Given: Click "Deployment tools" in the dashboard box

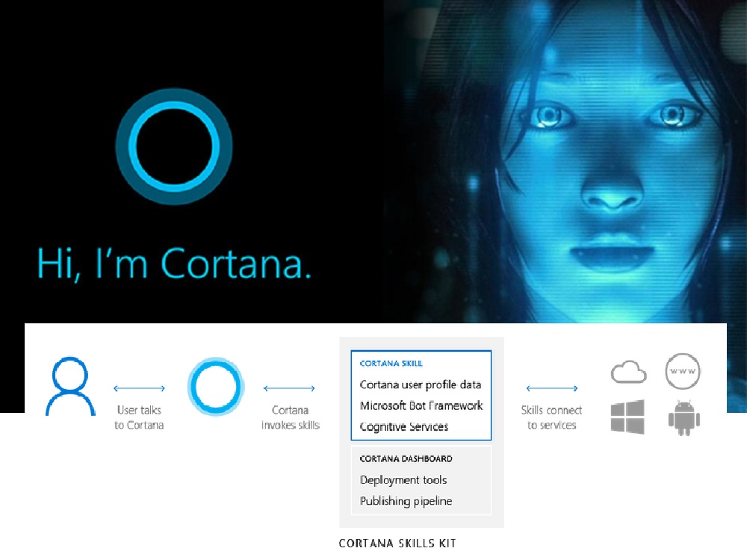Looking at the screenshot, I should [x=403, y=480].
